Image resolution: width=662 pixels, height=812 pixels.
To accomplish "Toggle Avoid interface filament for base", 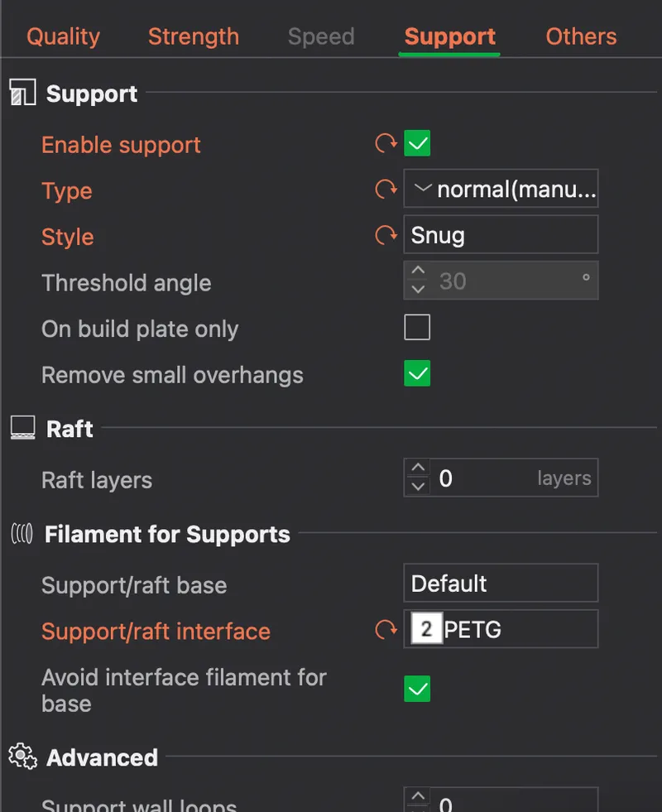I will click(x=417, y=689).
